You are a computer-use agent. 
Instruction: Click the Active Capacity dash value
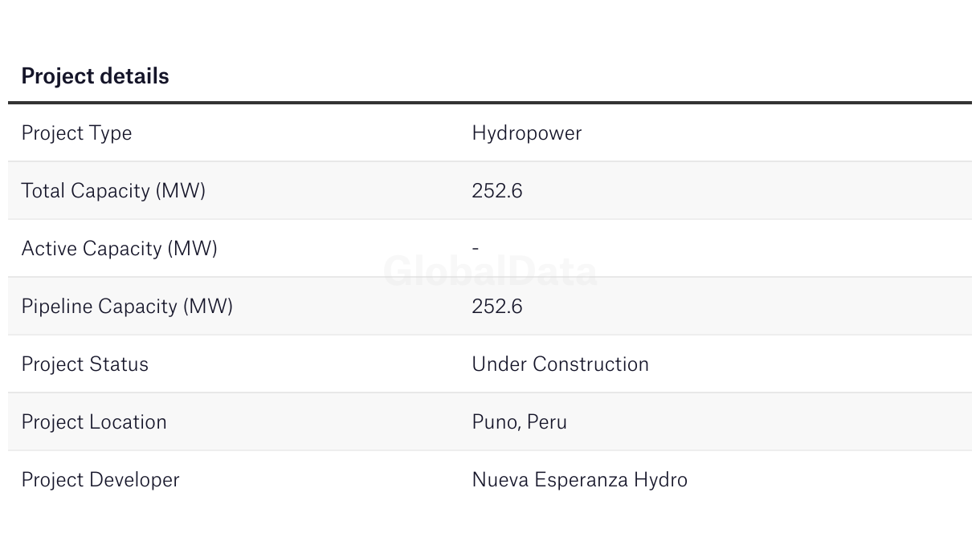[476, 249]
